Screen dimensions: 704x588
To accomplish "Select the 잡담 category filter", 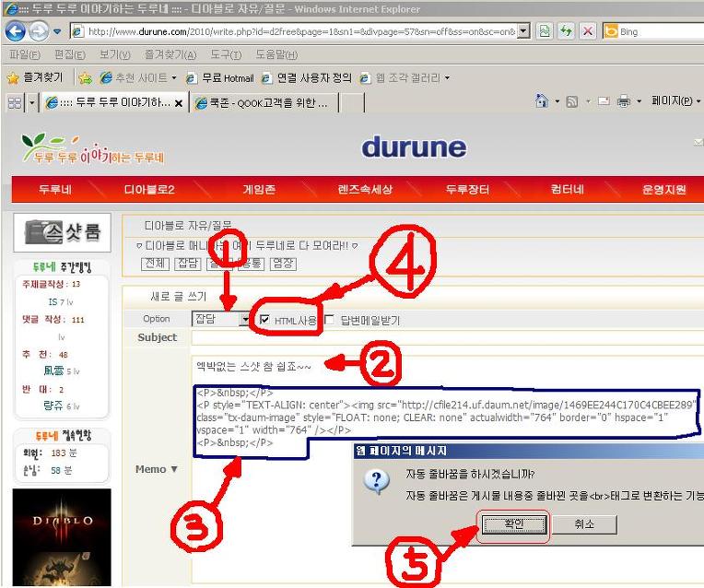I will pyautogui.click(x=187, y=264).
